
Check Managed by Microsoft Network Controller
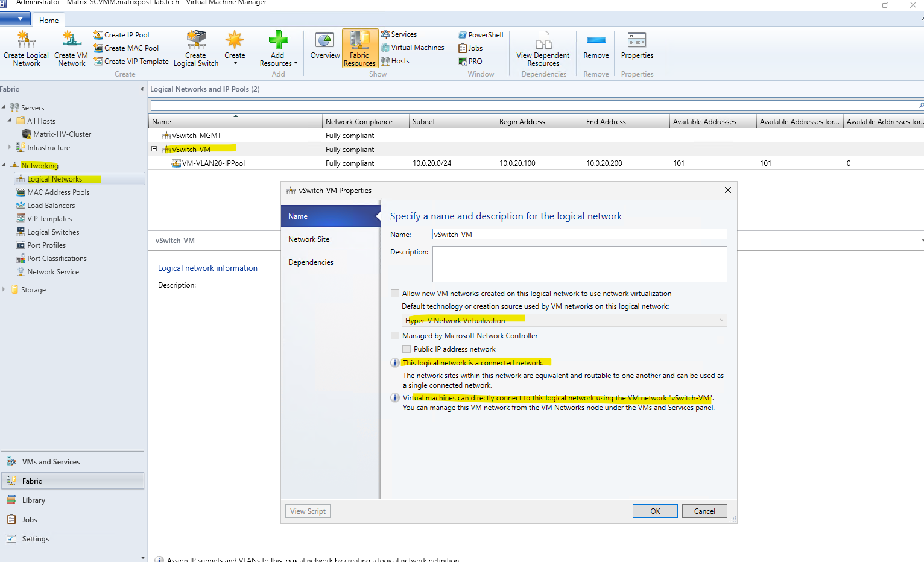[x=395, y=336]
